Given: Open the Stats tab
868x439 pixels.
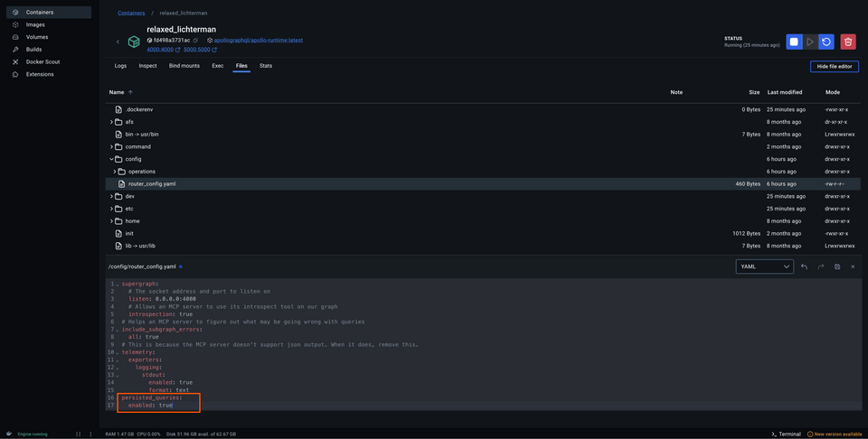Looking at the screenshot, I should click(x=266, y=66).
